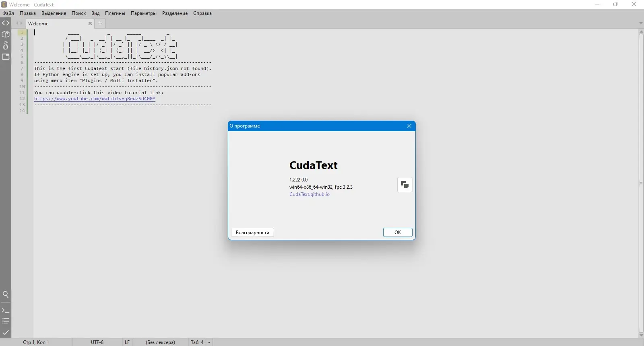Minimize the CudaText window
644x346 pixels.
point(597,4)
